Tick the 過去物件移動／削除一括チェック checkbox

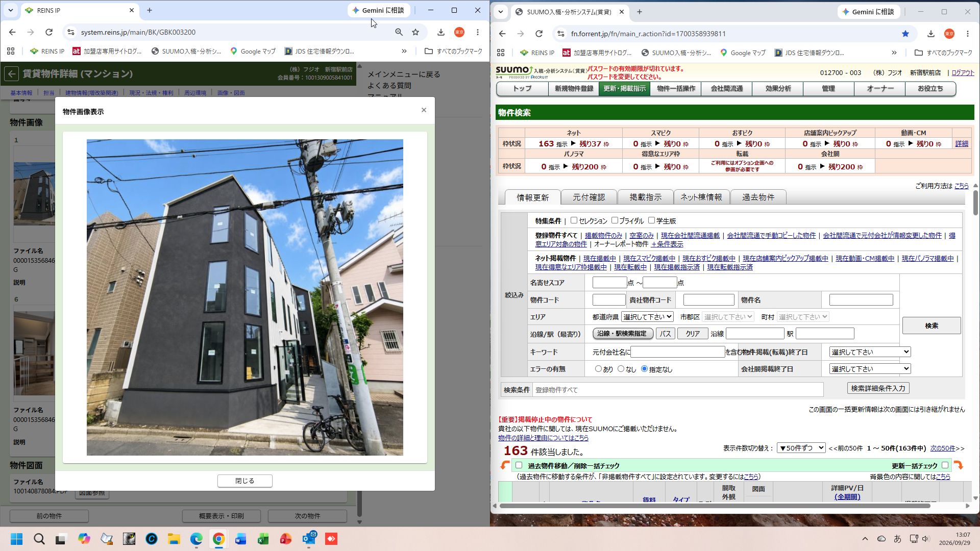click(519, 465)
